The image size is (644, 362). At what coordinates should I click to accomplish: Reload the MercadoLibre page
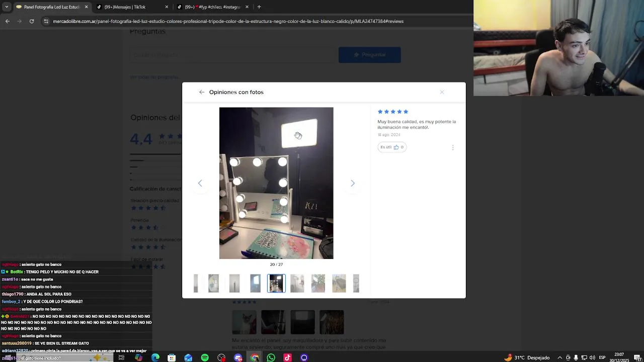click(x=32, y=21)
